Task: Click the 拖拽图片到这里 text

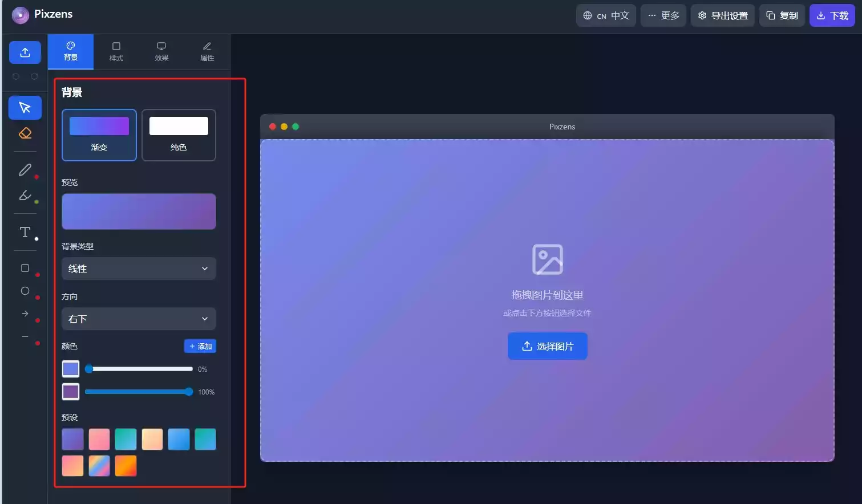Action: tap(548, 295)
